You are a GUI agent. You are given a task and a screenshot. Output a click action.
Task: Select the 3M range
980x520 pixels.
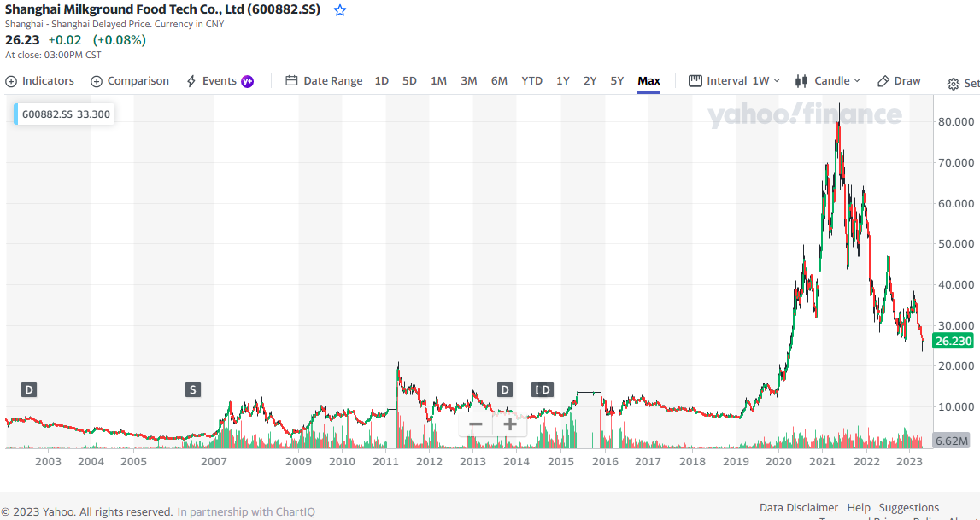pyautogui.click(x=469, y=80)
